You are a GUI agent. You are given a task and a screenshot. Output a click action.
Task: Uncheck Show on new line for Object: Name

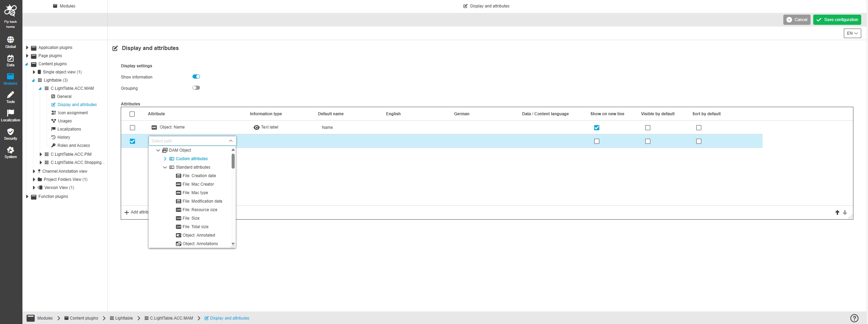click(x=597, y=128)
